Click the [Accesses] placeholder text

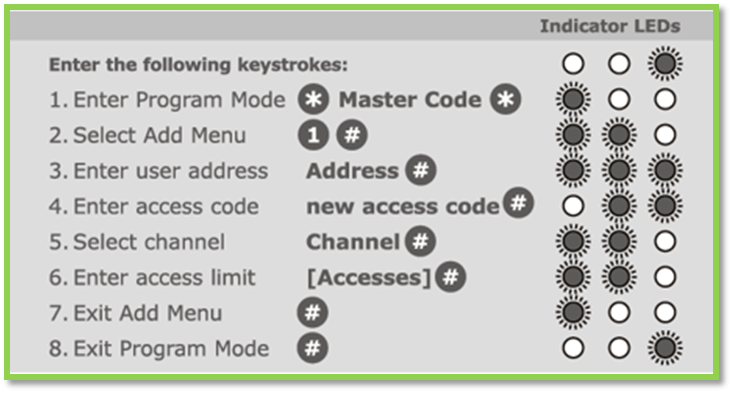(x=369, y=278)
